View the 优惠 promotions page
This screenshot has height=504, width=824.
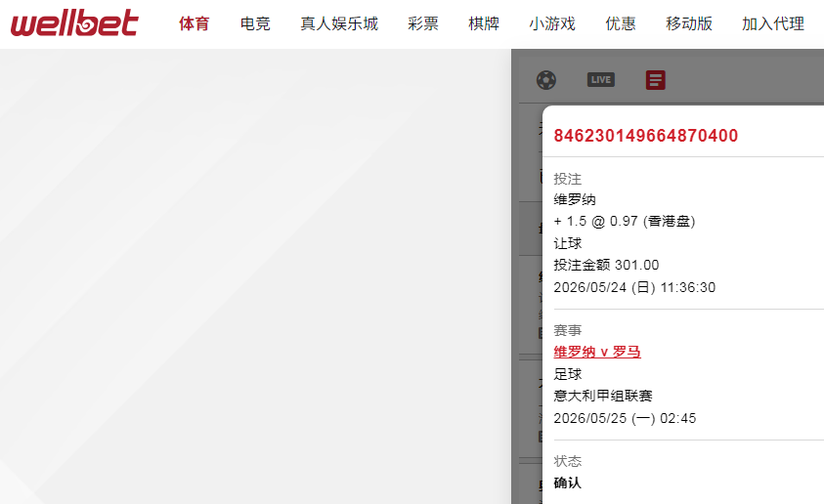pos(621,23)
